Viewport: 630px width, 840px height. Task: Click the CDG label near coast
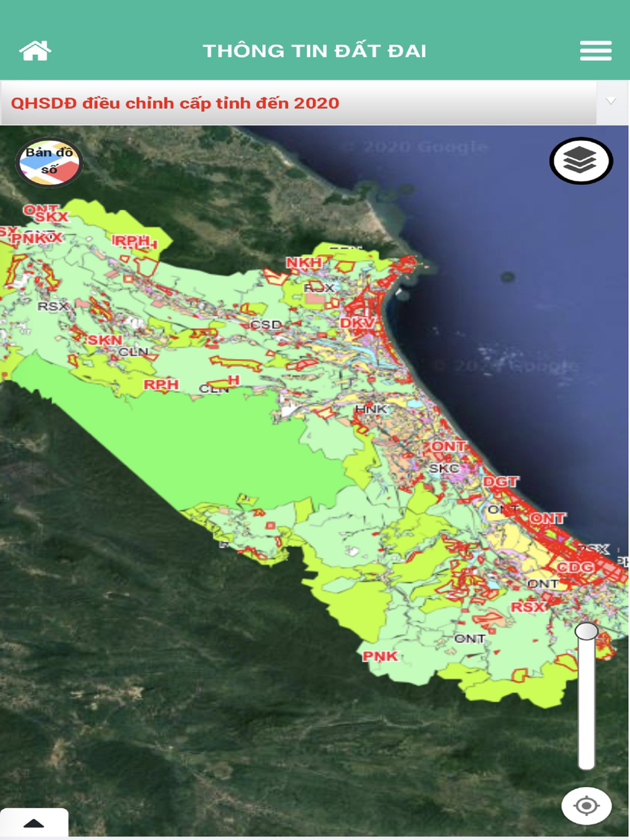point(575,567)
